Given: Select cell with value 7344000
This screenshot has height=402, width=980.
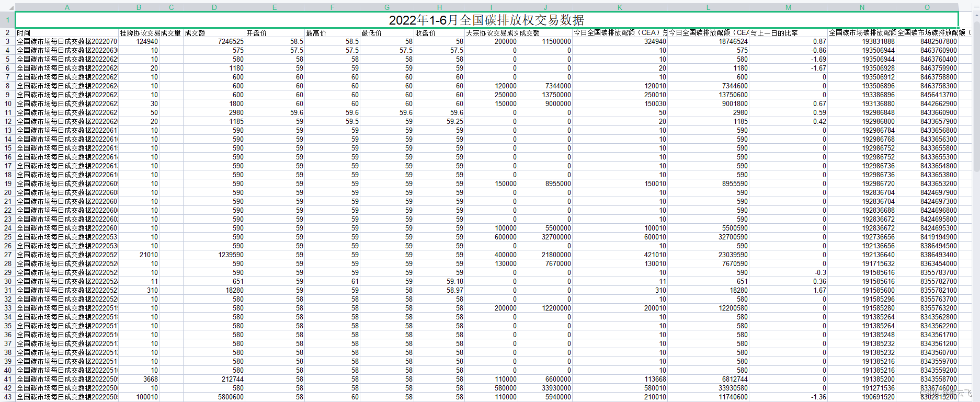Looking at the screenshot, I should (545, 86).
